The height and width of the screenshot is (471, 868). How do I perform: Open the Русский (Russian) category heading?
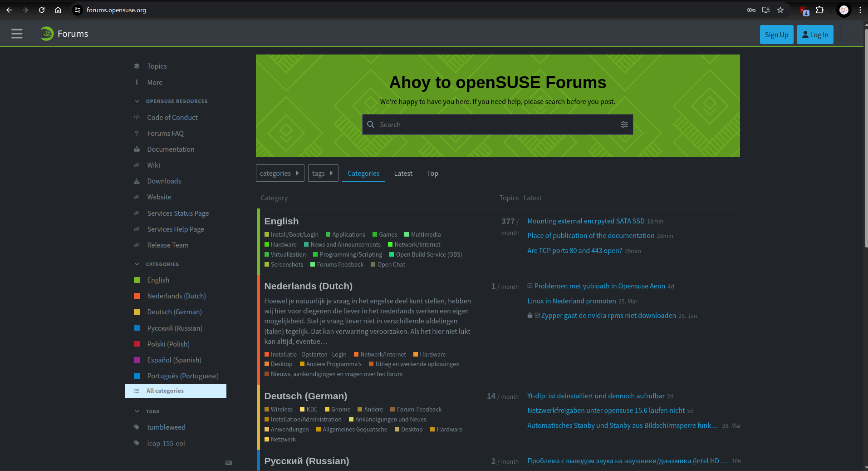pyautogui.click(x=306, y=461)
